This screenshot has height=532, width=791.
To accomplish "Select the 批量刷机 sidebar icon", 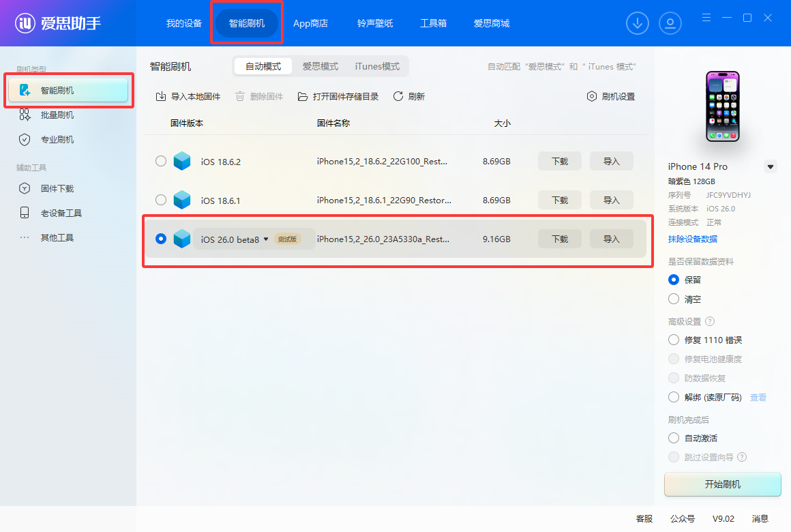I will click(26, 115).
